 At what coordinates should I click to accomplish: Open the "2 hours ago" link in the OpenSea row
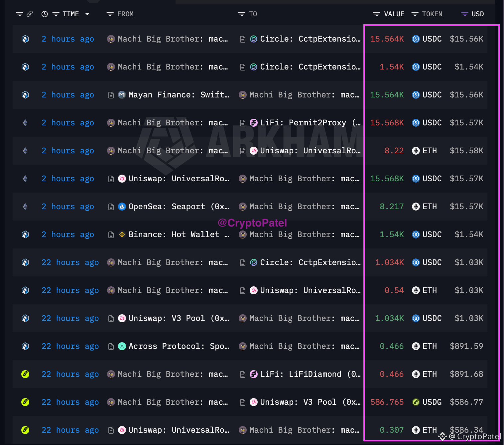pos(68,207)
